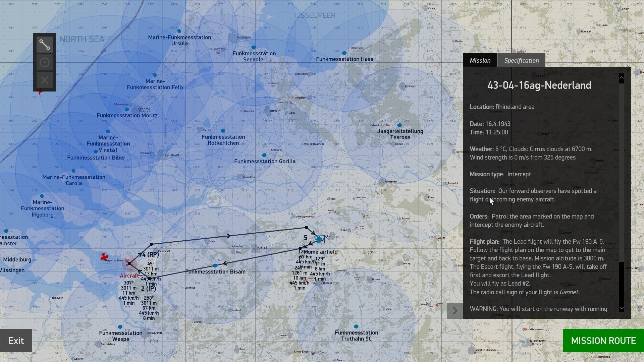Collapse the briefing panel with the chevron
Image resolution: width=644 pixels, height=362 pixels.
(455, 311)
